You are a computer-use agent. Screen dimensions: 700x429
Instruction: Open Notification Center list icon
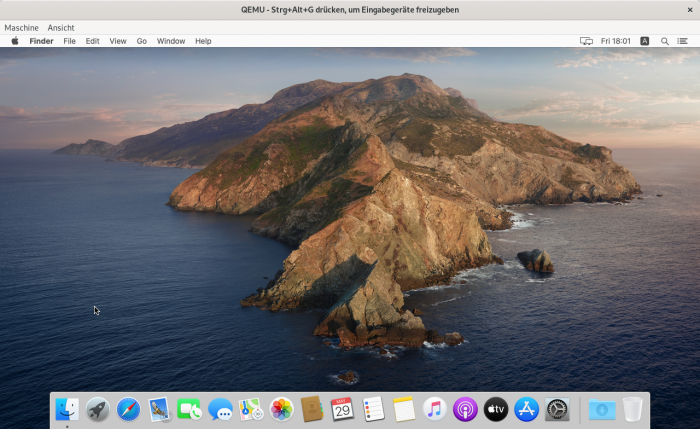pyautogui.click(x=683, y=41)
